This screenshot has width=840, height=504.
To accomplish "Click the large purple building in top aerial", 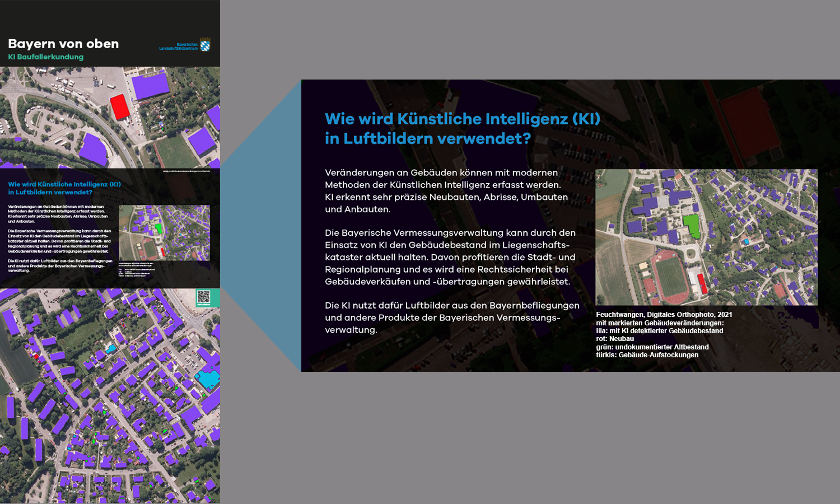I will tap(150, 86).
